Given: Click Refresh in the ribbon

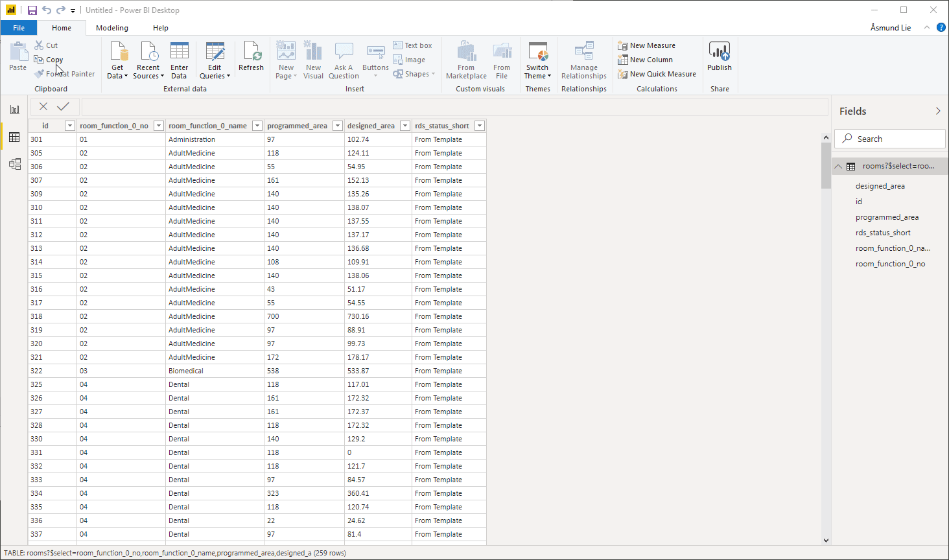Looking at the screenshot, I should pyautogui.click(x=251, y=57).
